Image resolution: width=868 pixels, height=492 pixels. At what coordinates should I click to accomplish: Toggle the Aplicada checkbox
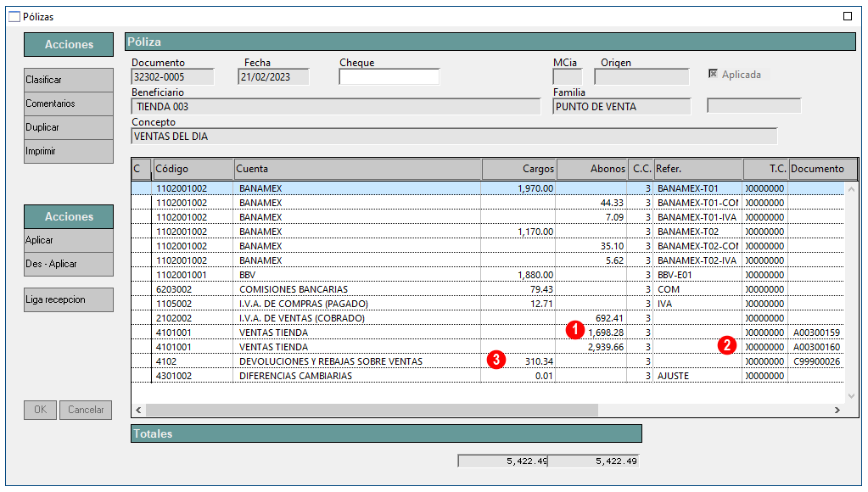(713, 74)
